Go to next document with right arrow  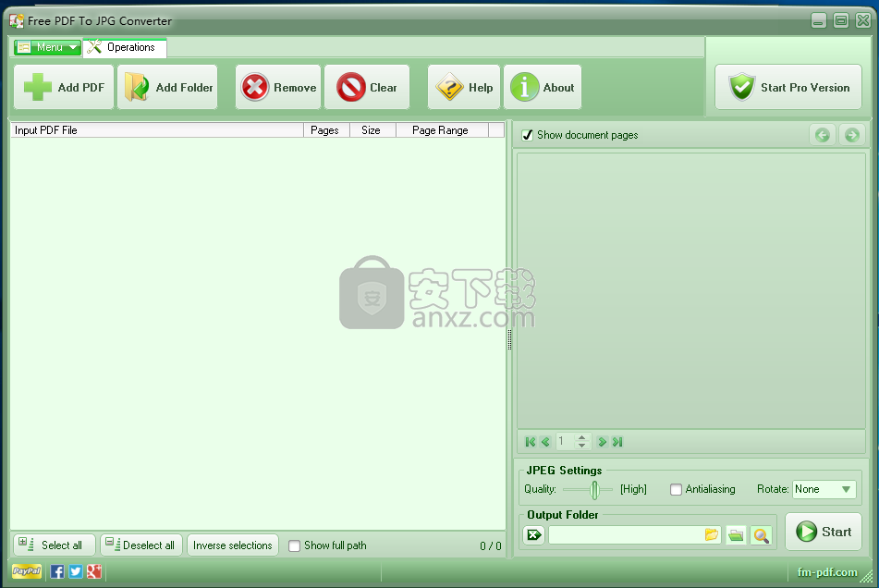click(x=852, y=135)
